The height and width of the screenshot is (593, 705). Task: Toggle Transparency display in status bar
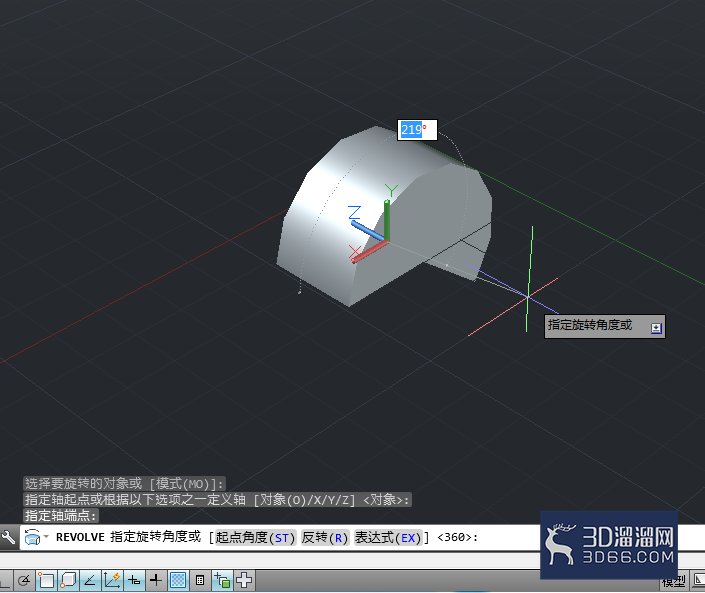click(178, 580)
